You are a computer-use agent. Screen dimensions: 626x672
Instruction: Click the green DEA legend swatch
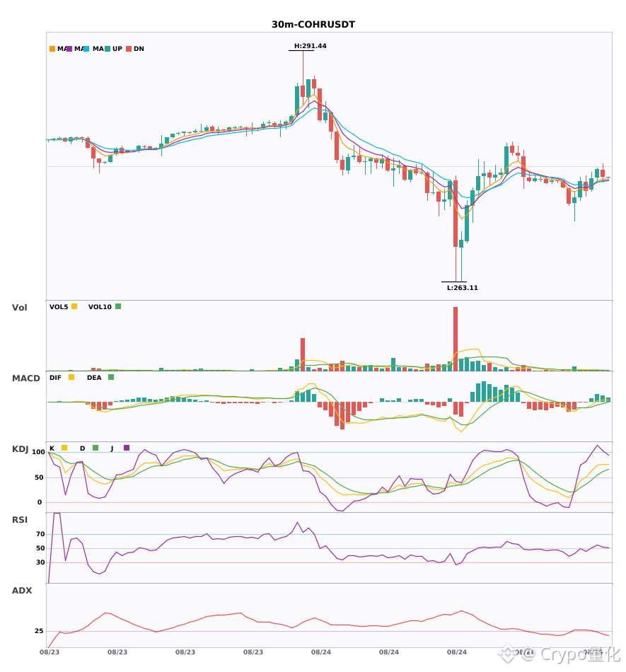coord(111,377)
